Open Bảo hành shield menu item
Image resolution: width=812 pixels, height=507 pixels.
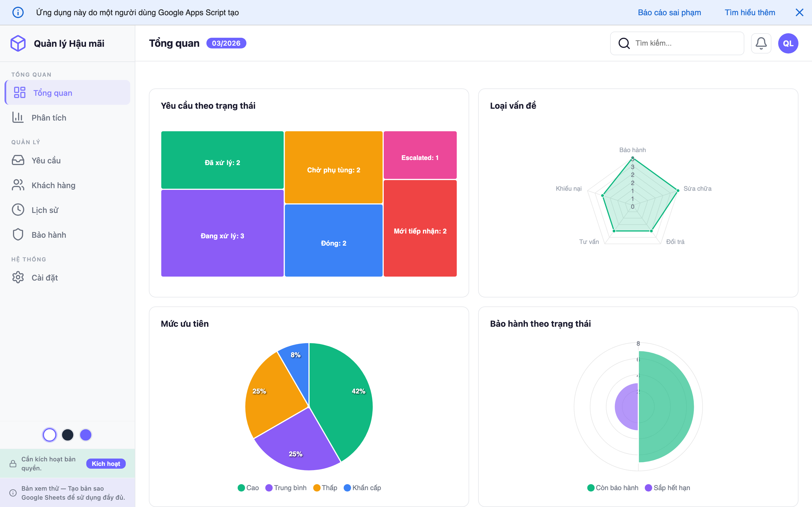coord(18,235)
